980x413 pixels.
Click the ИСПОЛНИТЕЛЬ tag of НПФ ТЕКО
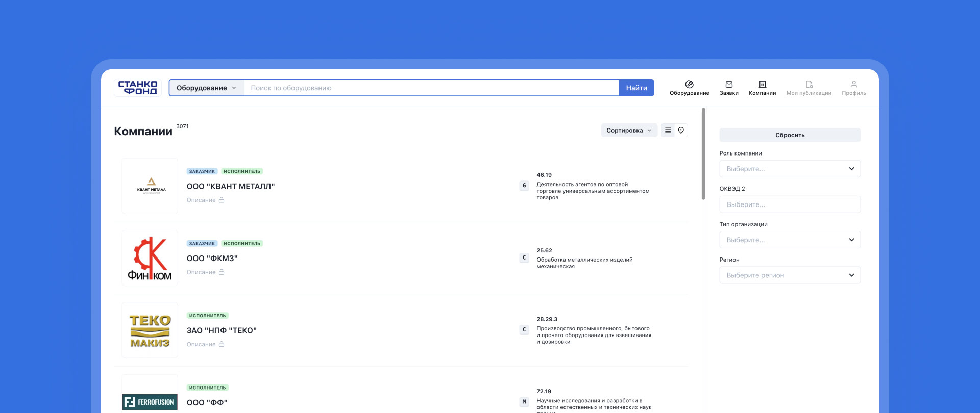207,316
